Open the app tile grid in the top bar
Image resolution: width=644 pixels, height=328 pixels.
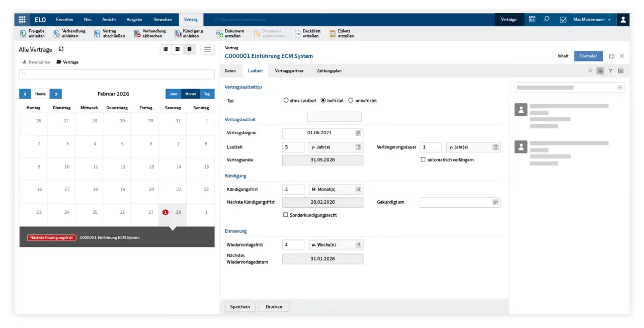pyautogui.click(x=22, y=19)
